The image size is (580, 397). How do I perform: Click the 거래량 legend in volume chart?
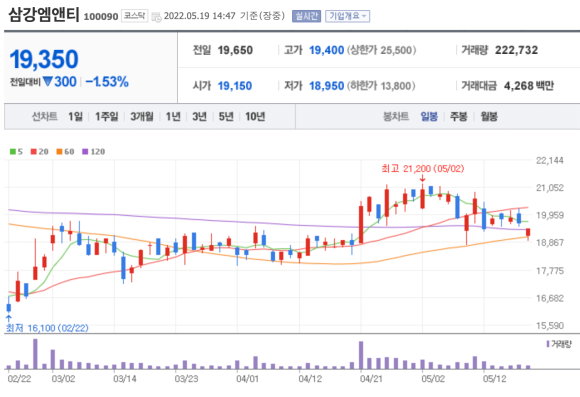(559, 344)
